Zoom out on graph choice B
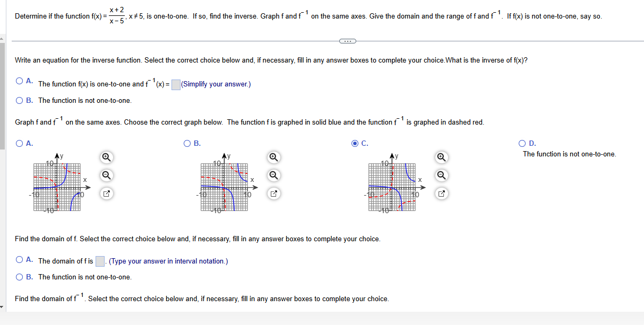 point(273,175)
